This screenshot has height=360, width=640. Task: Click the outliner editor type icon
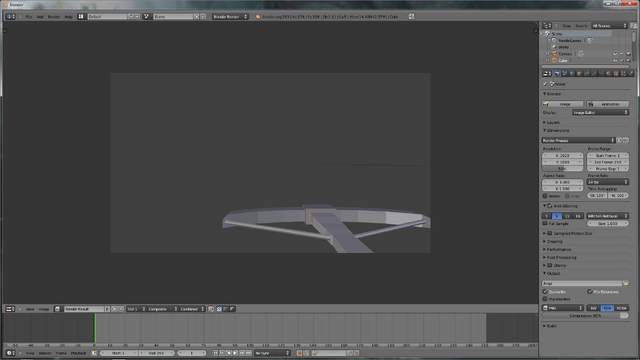coord(547,25)
